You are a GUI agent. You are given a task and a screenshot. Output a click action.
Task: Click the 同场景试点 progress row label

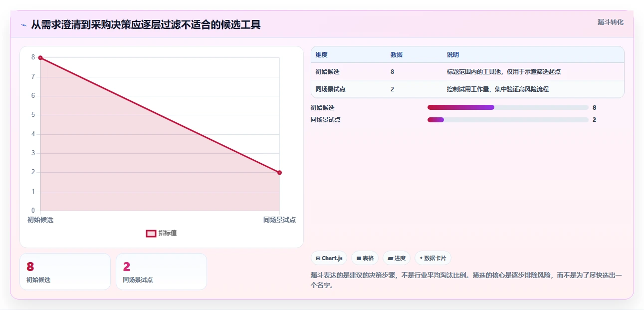pyautogui.click(x=325, y=120)
